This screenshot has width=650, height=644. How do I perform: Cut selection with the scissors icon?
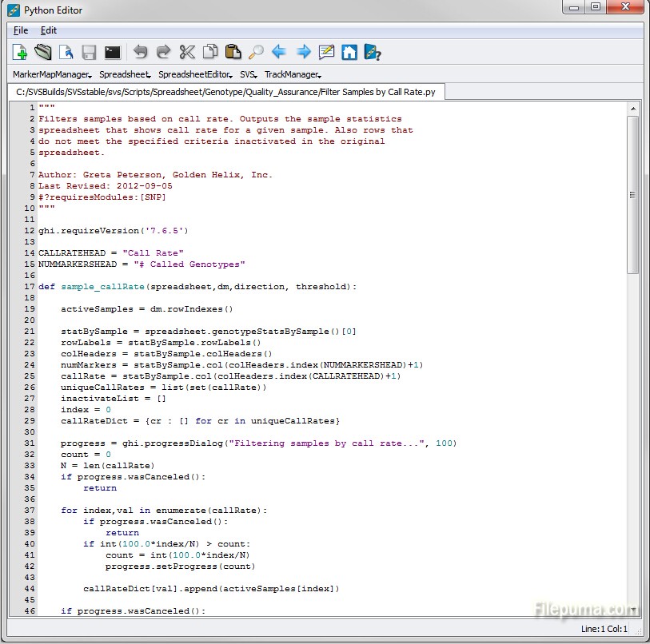click(x=187, y=53)
